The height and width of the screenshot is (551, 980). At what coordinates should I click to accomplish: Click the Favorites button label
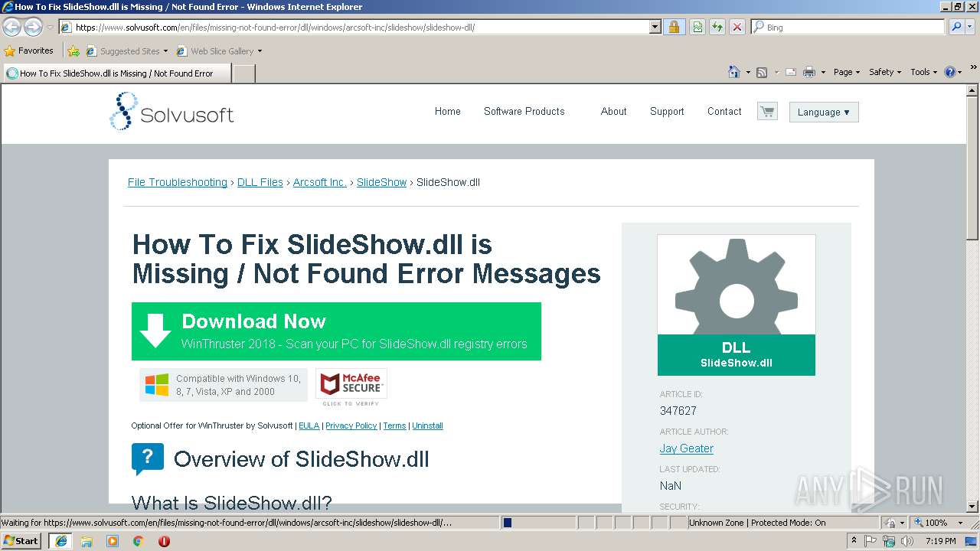click(36, 51)
